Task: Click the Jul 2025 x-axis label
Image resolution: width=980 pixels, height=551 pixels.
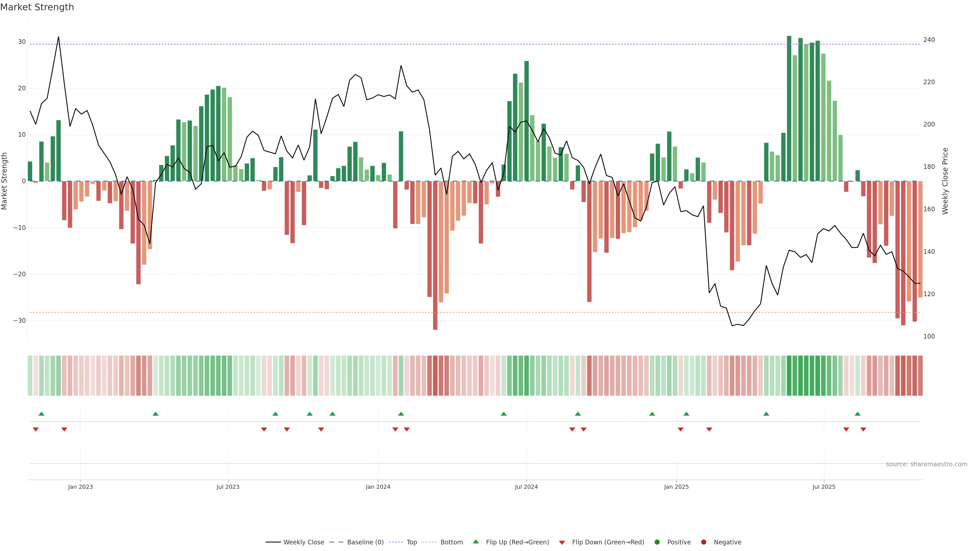Action: tap(824, 487)
